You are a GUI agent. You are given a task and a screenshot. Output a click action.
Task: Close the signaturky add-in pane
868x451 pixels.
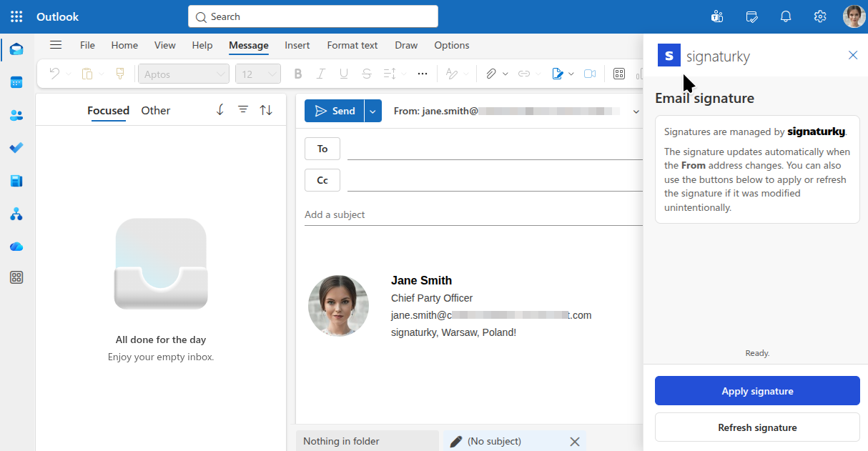(852, 55)
